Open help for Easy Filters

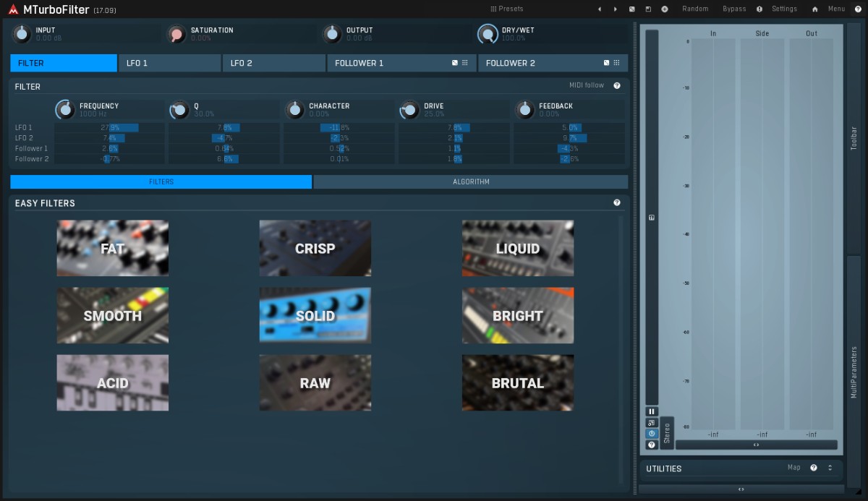617,203
